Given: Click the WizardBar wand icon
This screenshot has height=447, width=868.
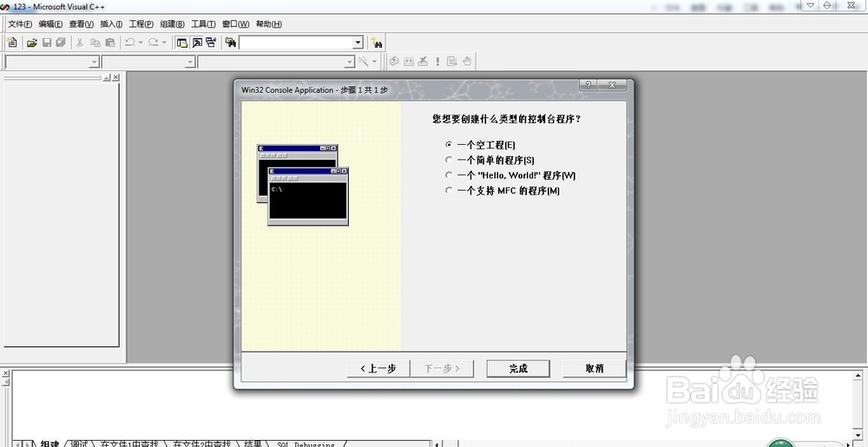Looking at the screenshot, I should coord(364,62).
